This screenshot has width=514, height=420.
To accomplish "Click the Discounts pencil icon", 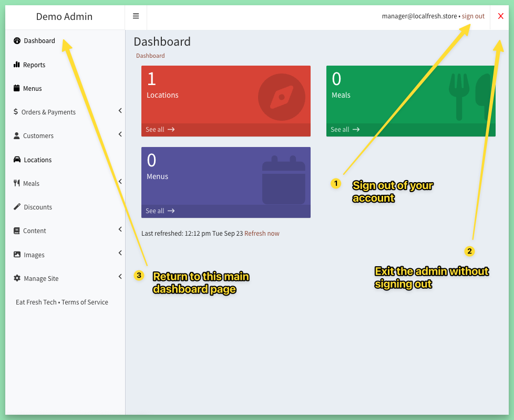I will 17,206.
